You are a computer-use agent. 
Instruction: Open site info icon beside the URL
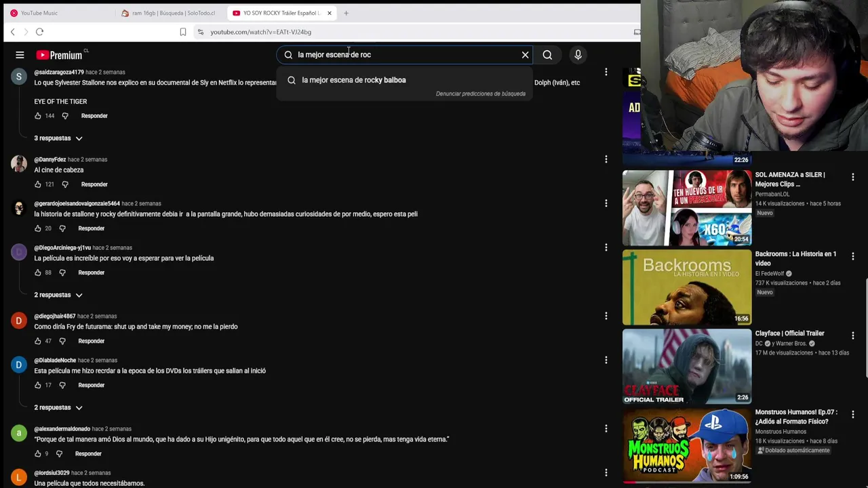pyautogui.click(x=200, y=32)
